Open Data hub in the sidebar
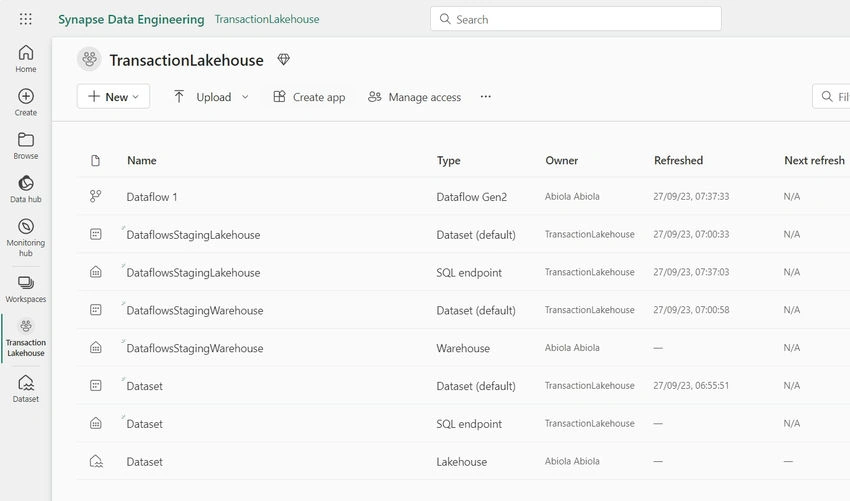 point(25,189)
